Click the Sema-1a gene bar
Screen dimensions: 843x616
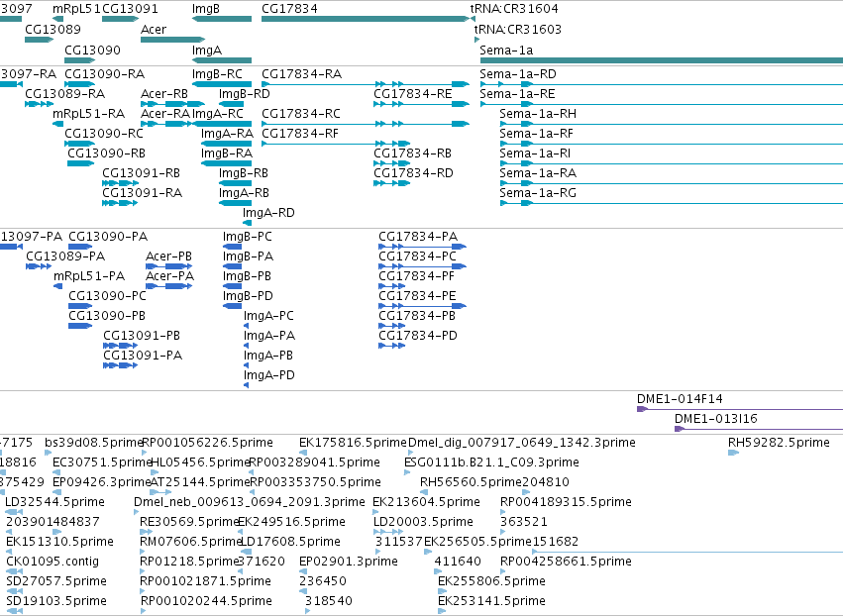[662, 60]
